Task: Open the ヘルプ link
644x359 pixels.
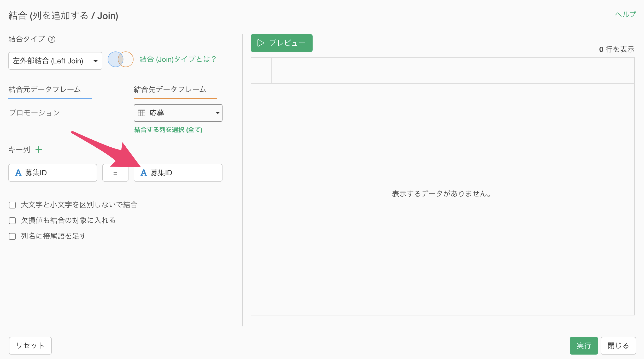Action: (x=625, y=14)
